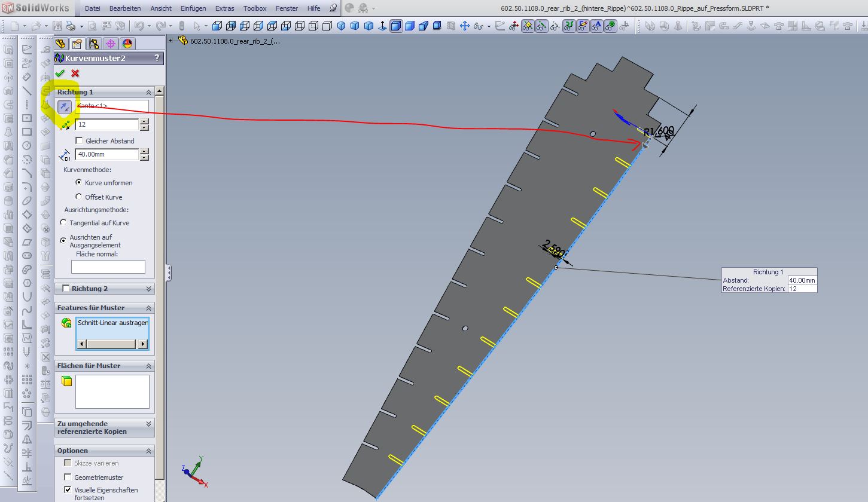
Task: Open the ConfigurationManager tab icon
Action: click(94, 44)
